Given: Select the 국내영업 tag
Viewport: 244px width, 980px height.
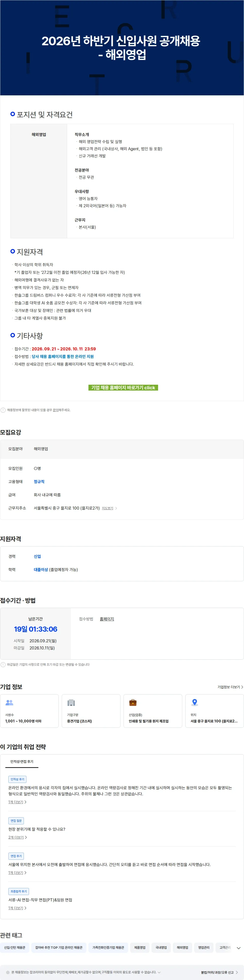Looking at the screenshot, I should click(161, 947).
